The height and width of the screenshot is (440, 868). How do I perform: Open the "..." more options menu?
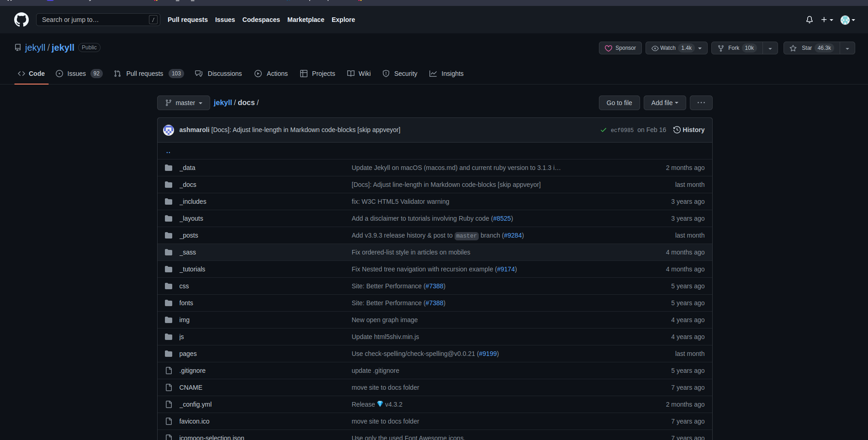click(701, 103)
